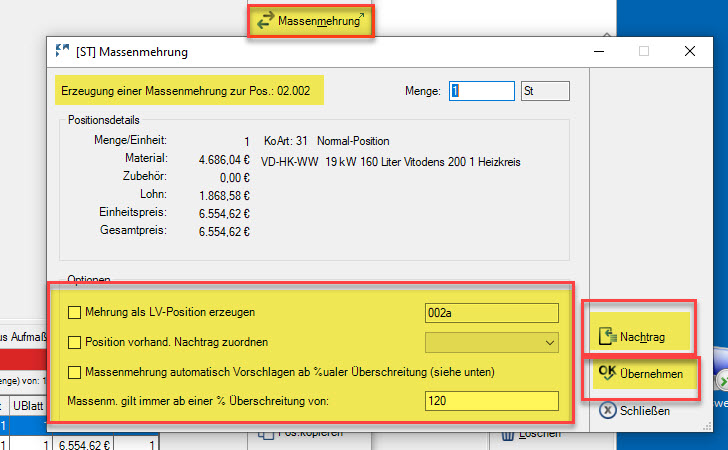Close the dialog using the X button

[689, 51]
